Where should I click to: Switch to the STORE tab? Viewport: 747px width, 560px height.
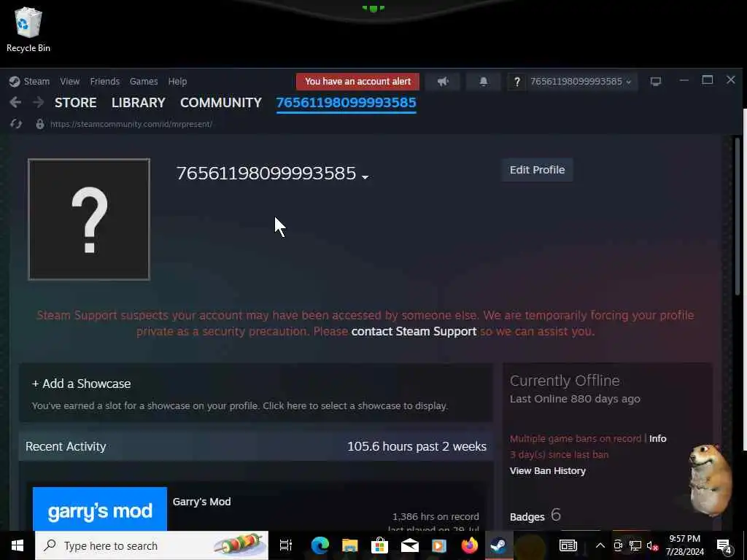(75, 102)
